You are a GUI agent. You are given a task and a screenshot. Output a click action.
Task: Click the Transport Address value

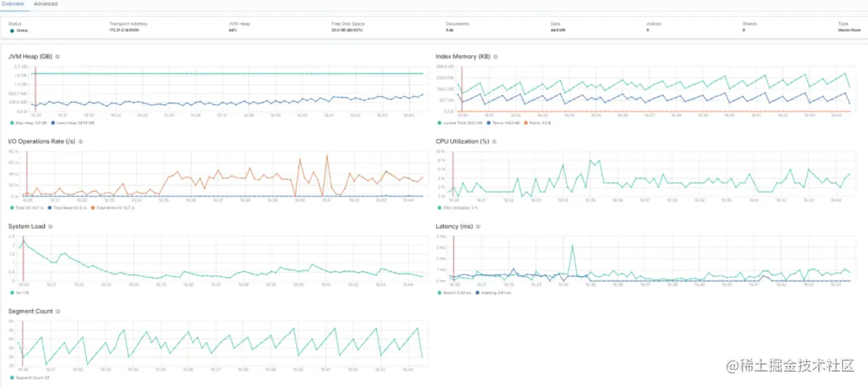(124, 30)
